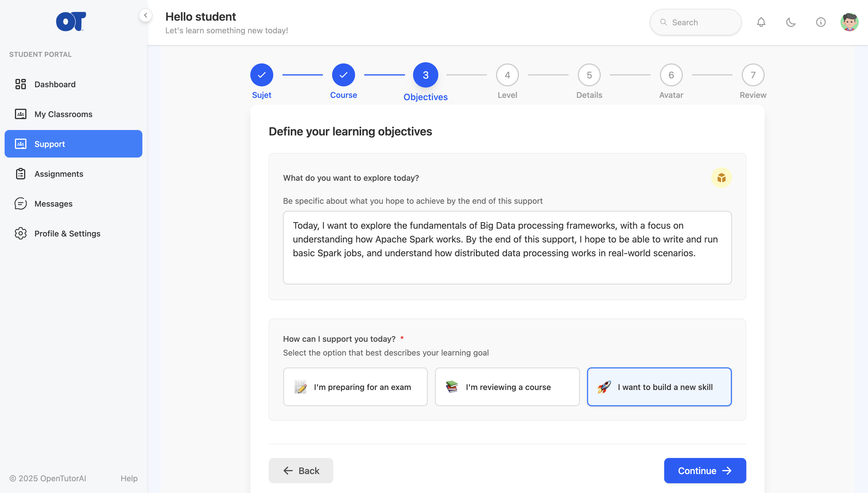The width and height of the screenshot is (868, 493).
Task: Go back to the completed Sujet step
Action: click(x=261, y=75)
